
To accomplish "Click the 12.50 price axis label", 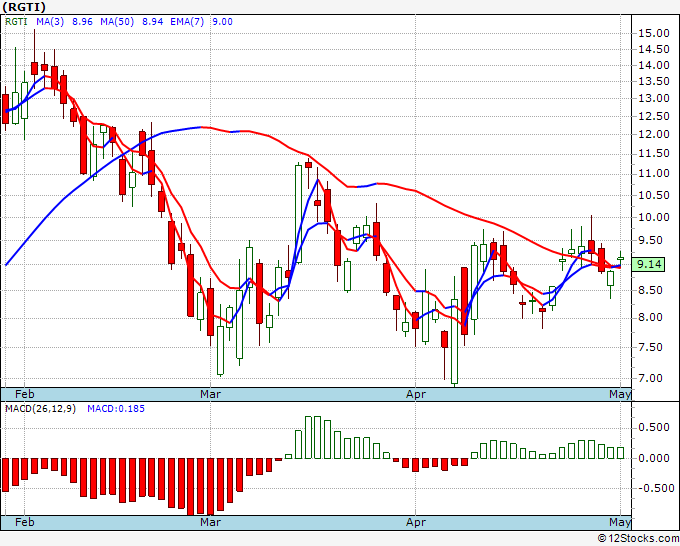I will pos(654,116).
